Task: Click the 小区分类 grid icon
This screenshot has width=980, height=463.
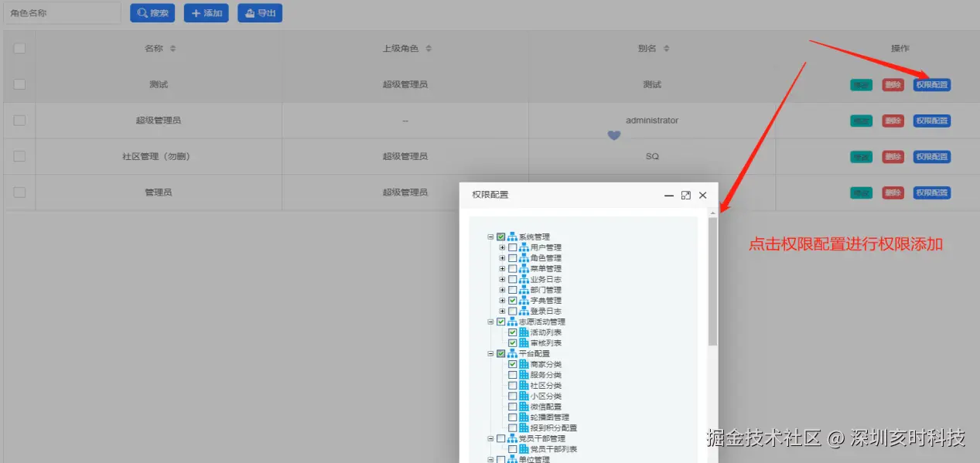Action: coord(524,396)
